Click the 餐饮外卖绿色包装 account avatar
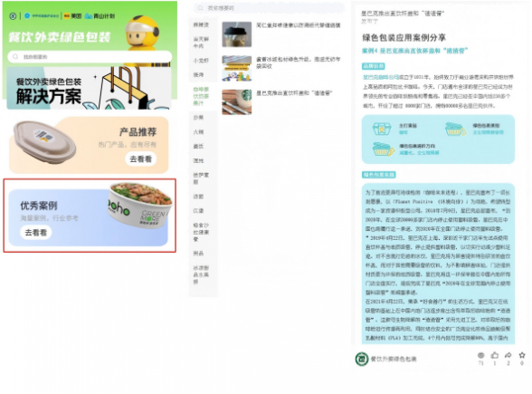This screenshot has width=532, height=394. click(x=362, y=359)
